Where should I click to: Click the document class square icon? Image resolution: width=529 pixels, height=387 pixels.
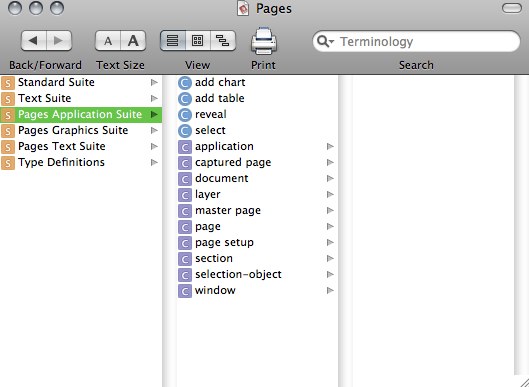tap(185, 179)
